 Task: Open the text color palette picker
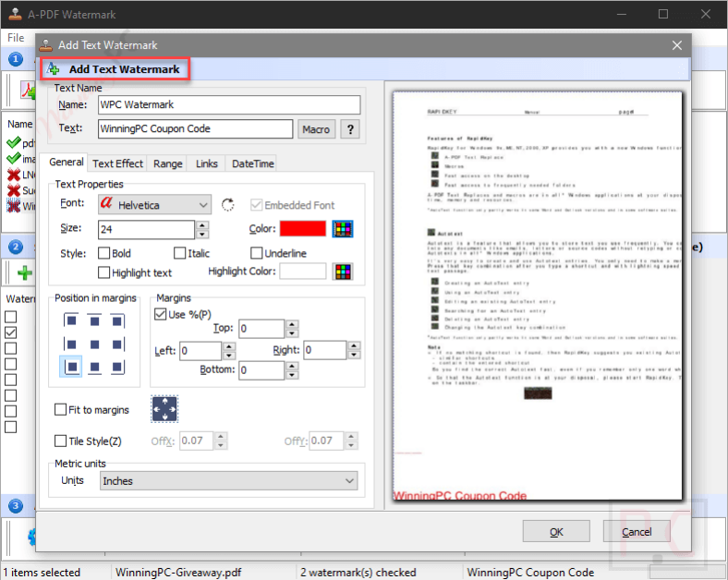343,229
